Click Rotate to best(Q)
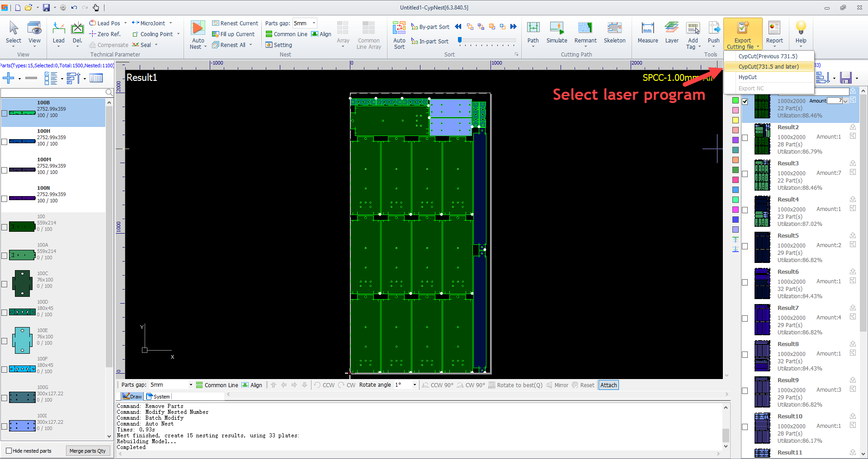Viewport: 868px width, 459px height. [515, 385]
